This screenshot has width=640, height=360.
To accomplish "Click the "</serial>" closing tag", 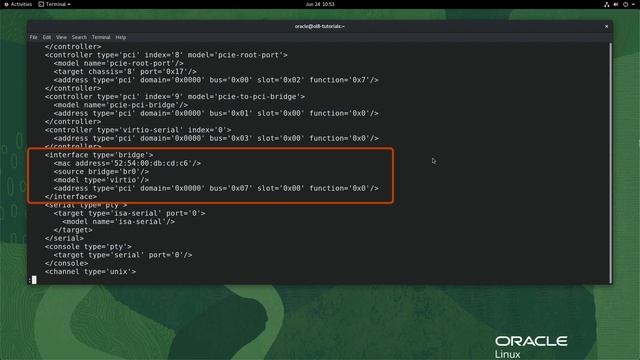I will [64, 238].
